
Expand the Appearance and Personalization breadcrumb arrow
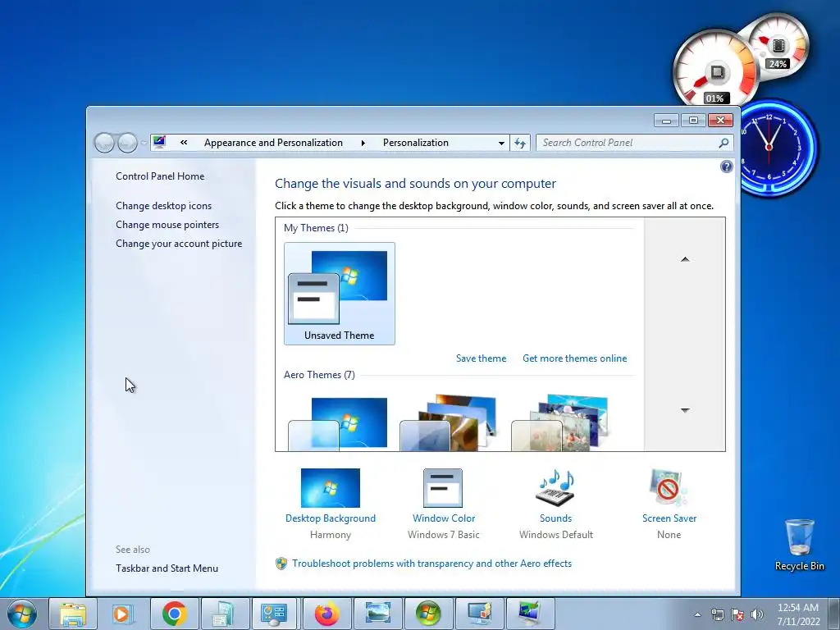point(363,143)
